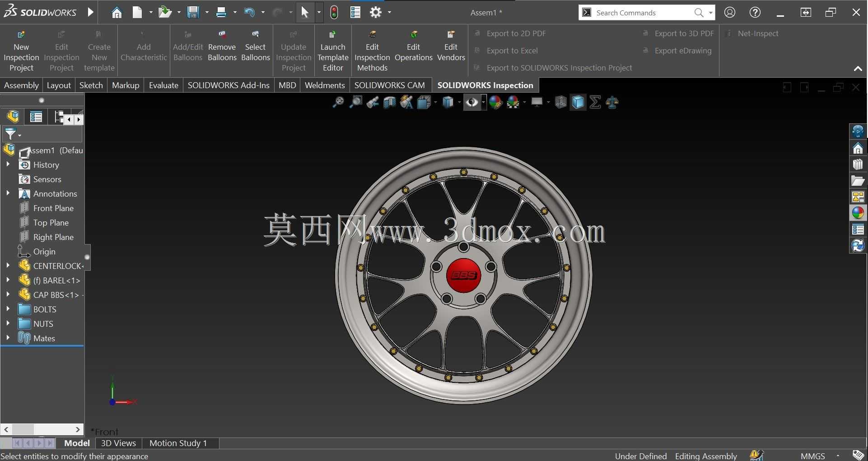Activate the Section View tool
Screen dimensions: 868x461
pos(389,103)
